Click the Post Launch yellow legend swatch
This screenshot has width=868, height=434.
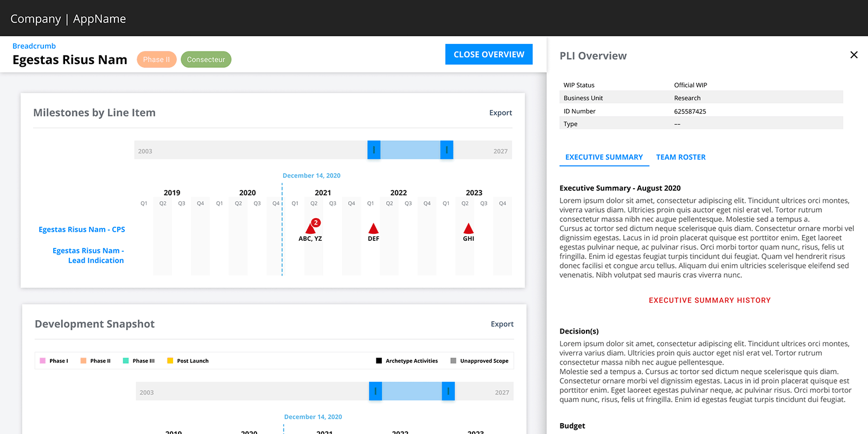(x=170, y=361)
